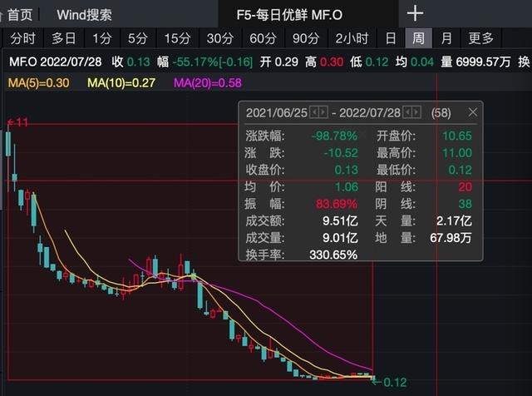
Task: Switch chart to 分时 view
Action: click(x=22, y=38)
